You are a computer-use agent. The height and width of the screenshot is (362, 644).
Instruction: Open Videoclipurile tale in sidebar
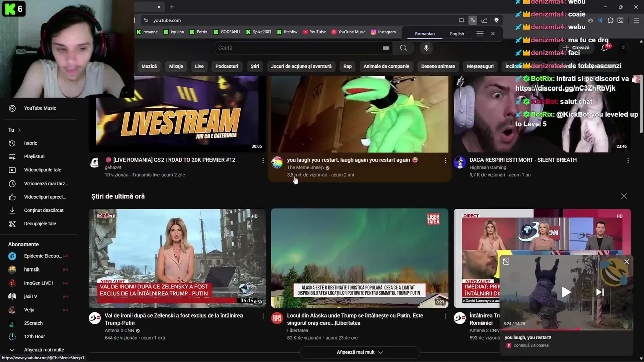click(x=40, y=170)
